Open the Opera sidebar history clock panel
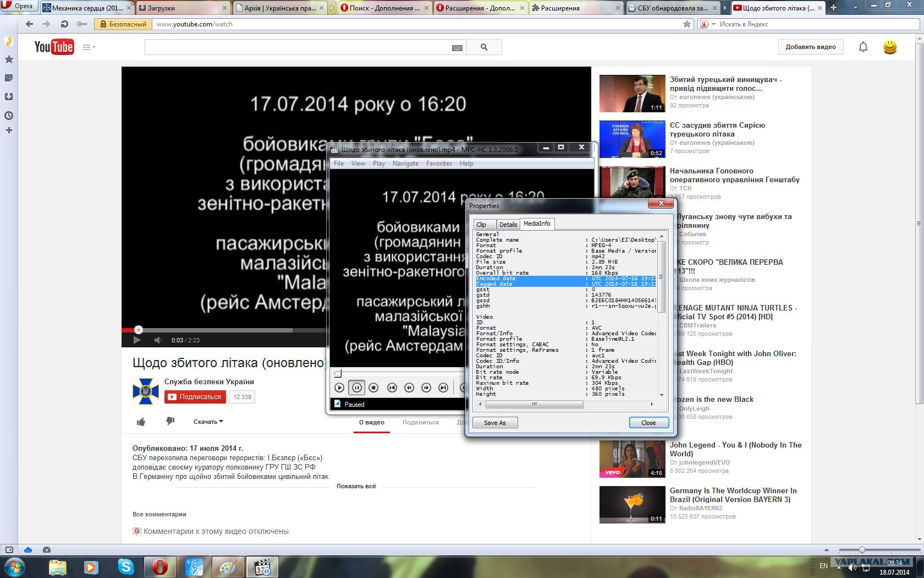 [x=9, y=116]
